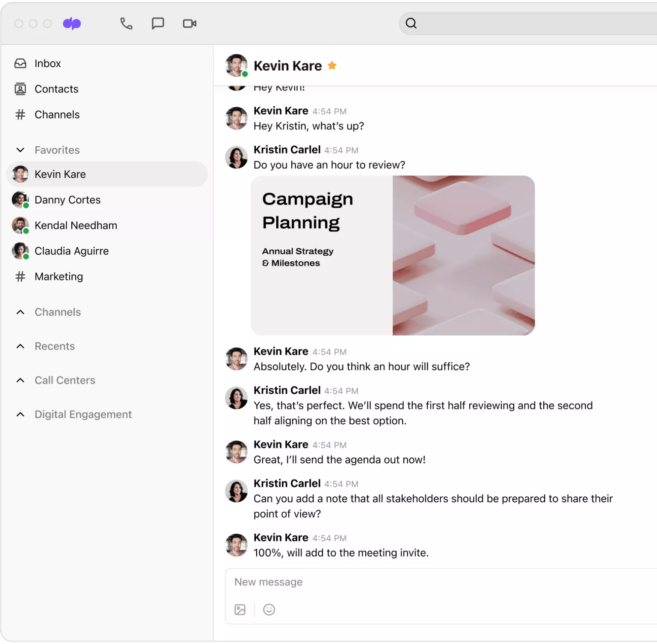The width and height of the screenshot is (657, 644).
Task: Attach an image to the new message
Action: tap(240, 609)
